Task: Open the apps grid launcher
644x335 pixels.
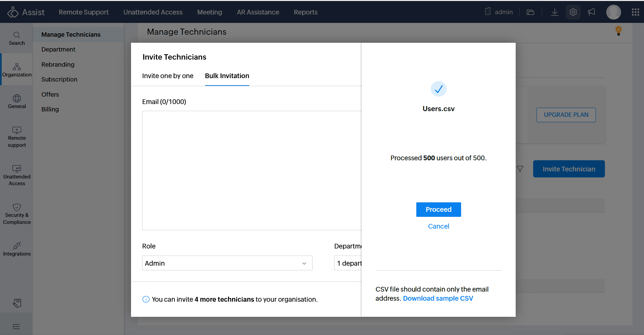Action: point(635,12)
